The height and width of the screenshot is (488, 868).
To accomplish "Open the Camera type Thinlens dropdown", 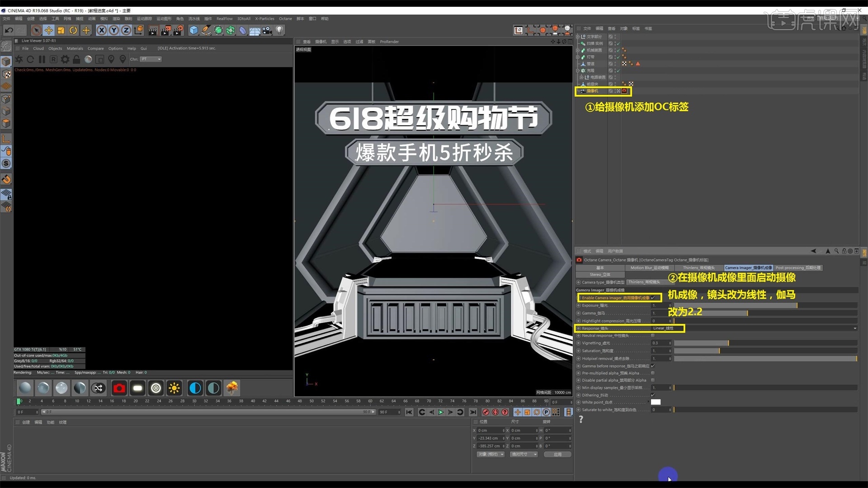I will pos(644,282).
